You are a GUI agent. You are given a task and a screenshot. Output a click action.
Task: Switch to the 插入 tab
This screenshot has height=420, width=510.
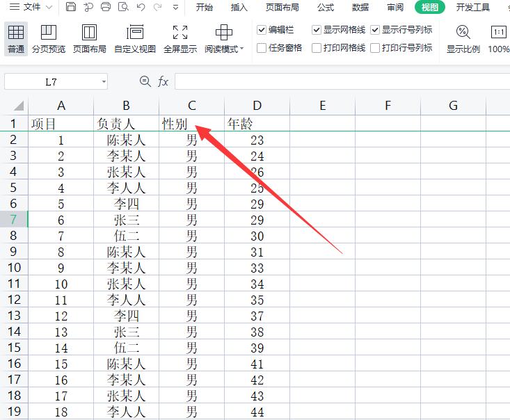pos(239,7)
